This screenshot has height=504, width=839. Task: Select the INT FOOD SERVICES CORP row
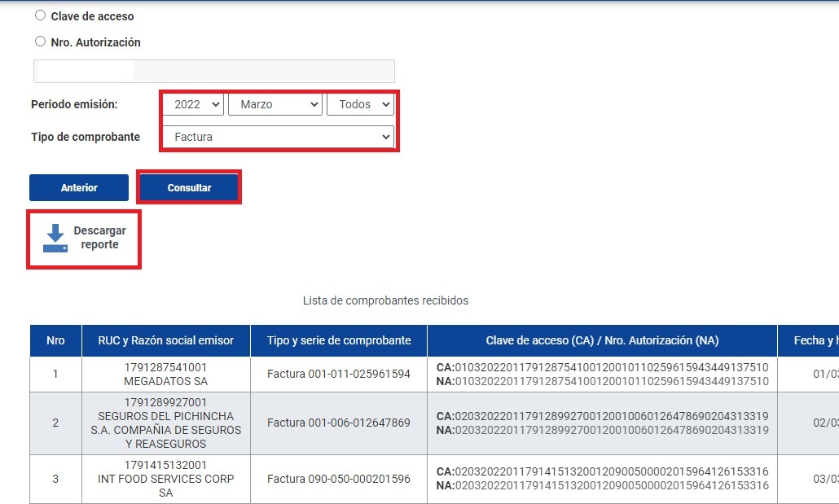[x=165, y=479]
